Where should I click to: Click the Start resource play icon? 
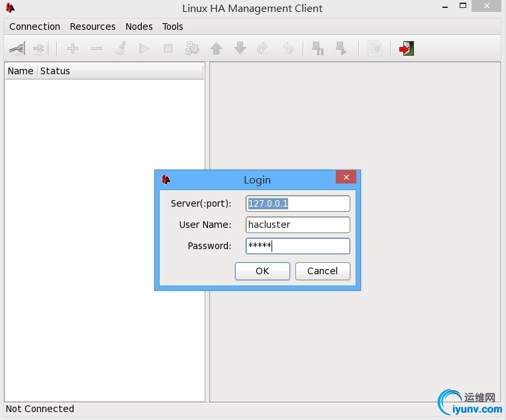(144, 49)
